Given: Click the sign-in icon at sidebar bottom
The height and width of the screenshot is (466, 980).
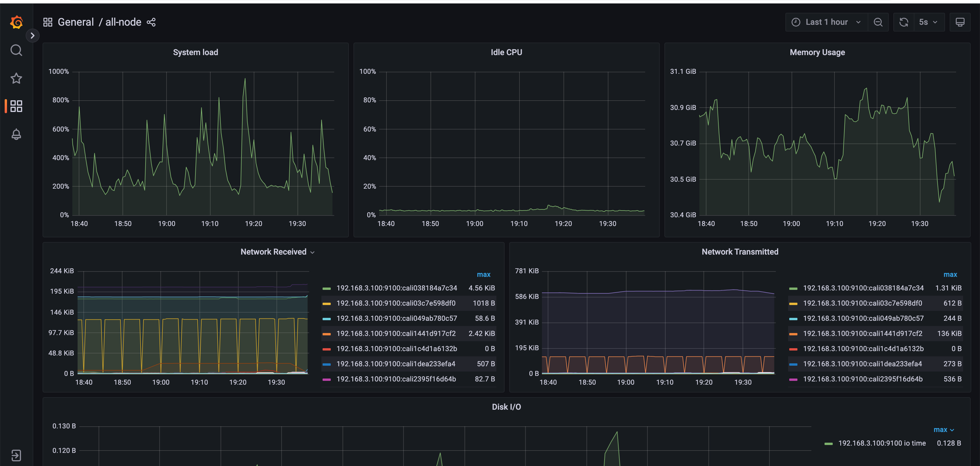Looking at the screenshot, I should click(16, 455).
